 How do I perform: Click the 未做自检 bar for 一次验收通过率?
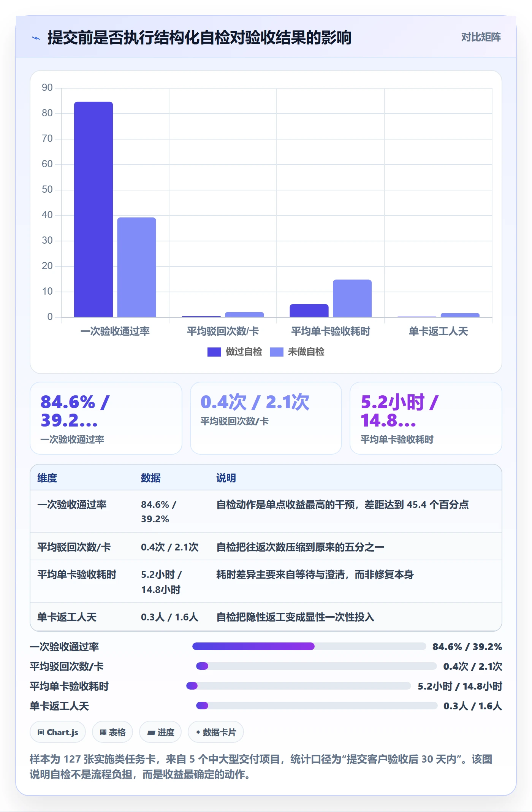(x=136, y=267)
